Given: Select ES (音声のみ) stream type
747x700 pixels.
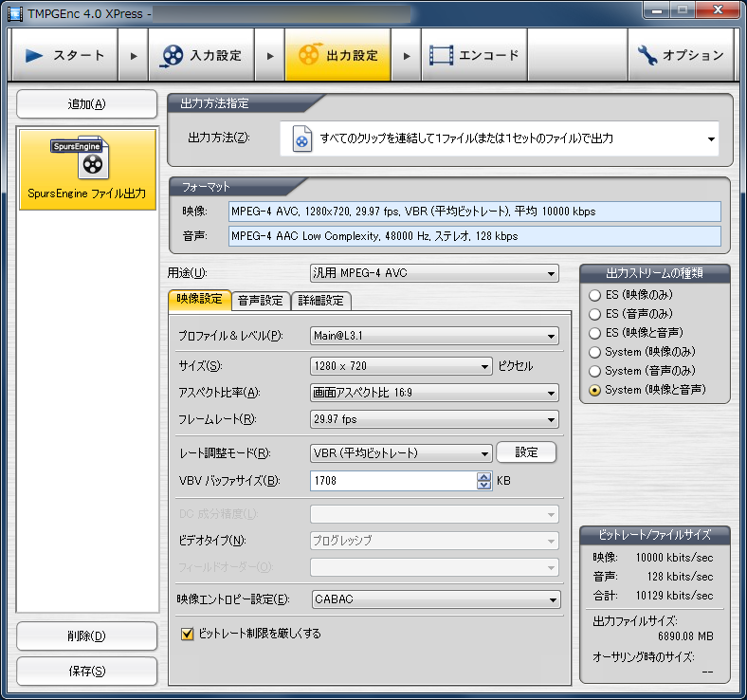Looking at the screenshot, I should coord(594,314).
